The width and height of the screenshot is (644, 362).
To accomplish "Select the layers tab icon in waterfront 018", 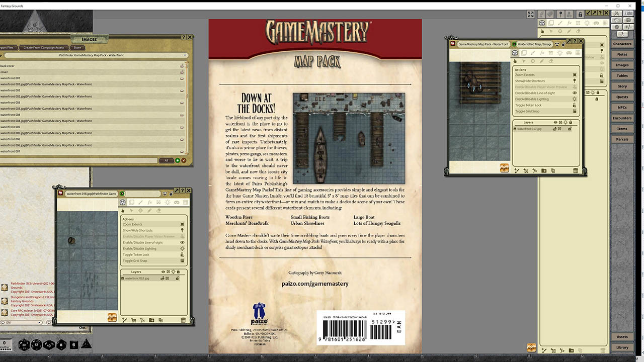I will (131, 202).
